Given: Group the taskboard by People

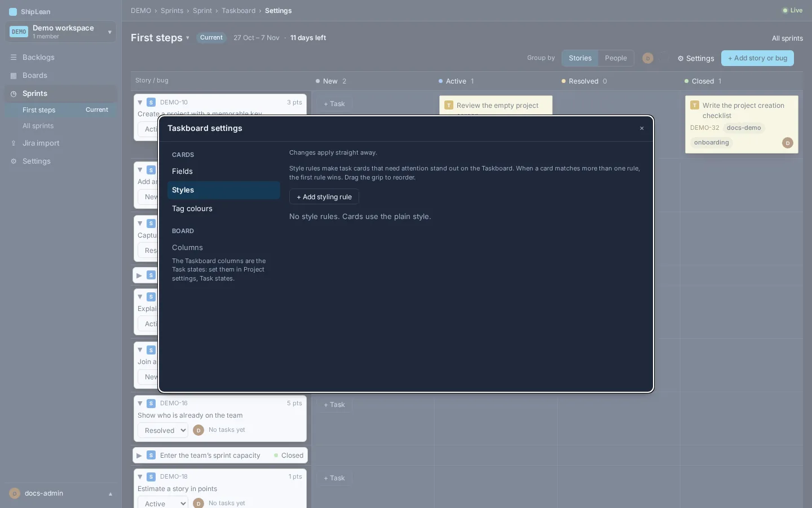Looking at the screenshot, I should point(616,58).
